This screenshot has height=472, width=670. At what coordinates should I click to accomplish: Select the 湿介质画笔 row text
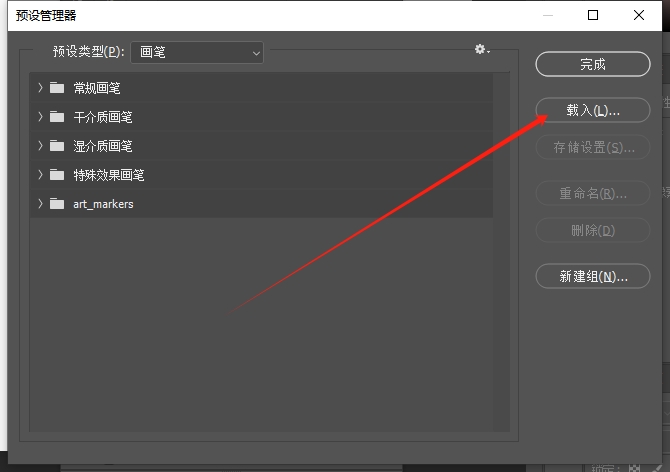103,146
